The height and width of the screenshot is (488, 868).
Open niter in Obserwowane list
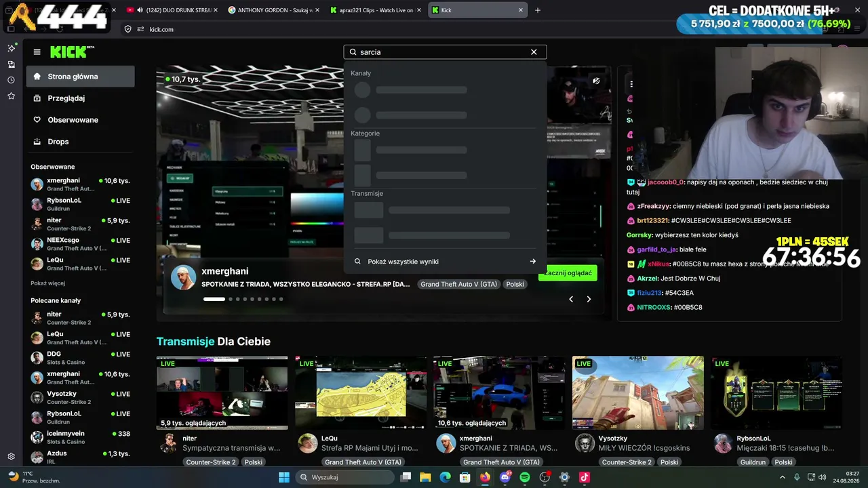tap(80, 224)
